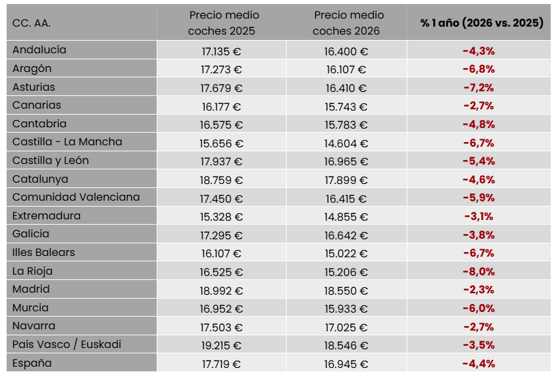Click the % 1 año header cell
Viewport: 560px width, 384px height.
coord(481,23)
